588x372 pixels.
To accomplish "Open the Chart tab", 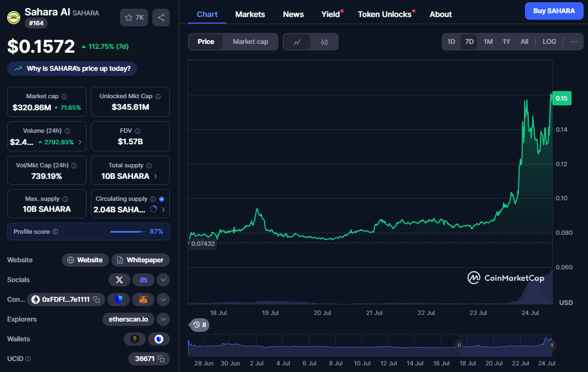I will [207, 14].
